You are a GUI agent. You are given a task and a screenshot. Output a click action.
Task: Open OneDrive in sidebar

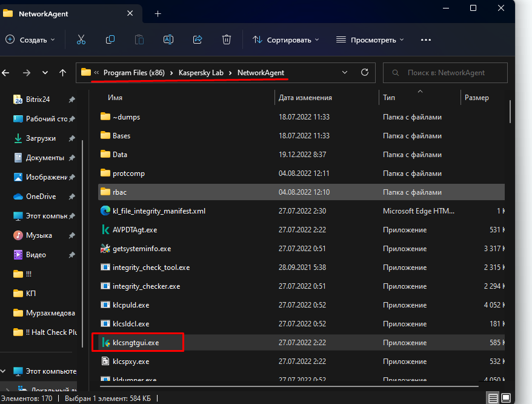[x=41, y=197]
